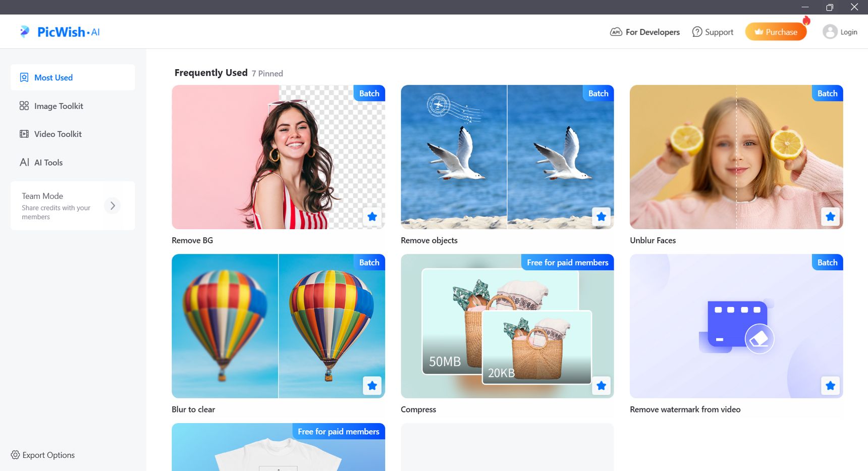Open the Remove BG tool thumbnail

coord(278,157)
